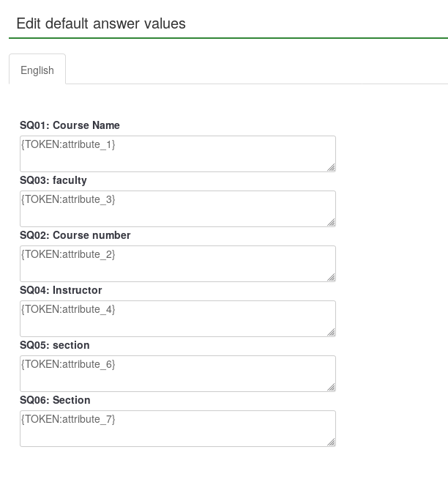Click resize grip of SQ03 faculty box

pos(331,222)
